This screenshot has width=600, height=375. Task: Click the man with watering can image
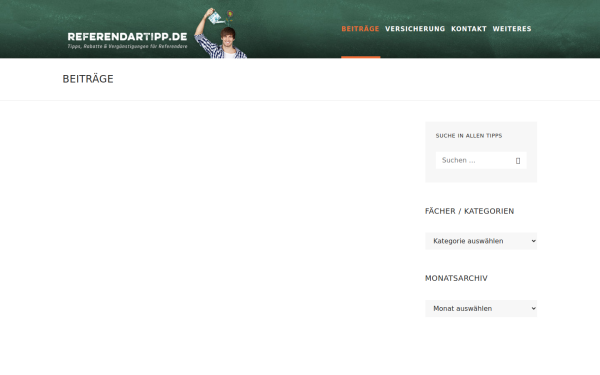221,33
